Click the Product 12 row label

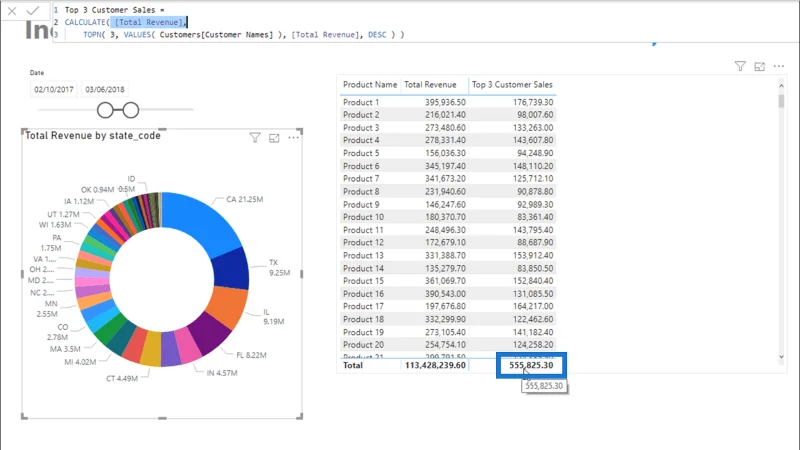(x=363, y=242)
